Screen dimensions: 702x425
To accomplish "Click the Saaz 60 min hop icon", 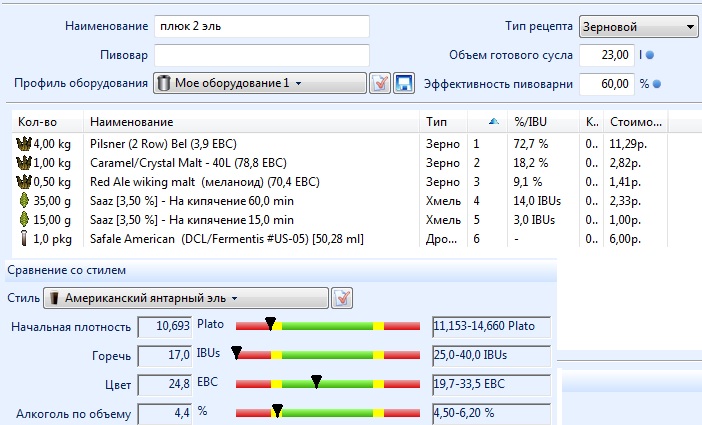I will tap(24, 201).
